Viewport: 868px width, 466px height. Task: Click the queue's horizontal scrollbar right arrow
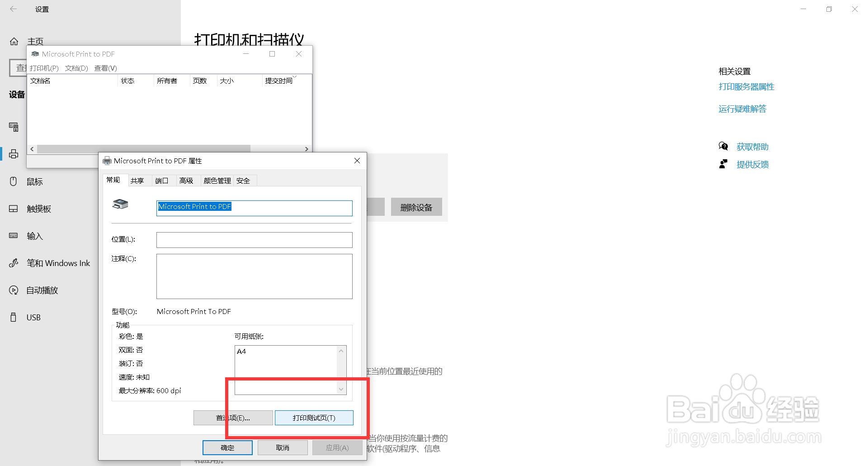(307, 149)
